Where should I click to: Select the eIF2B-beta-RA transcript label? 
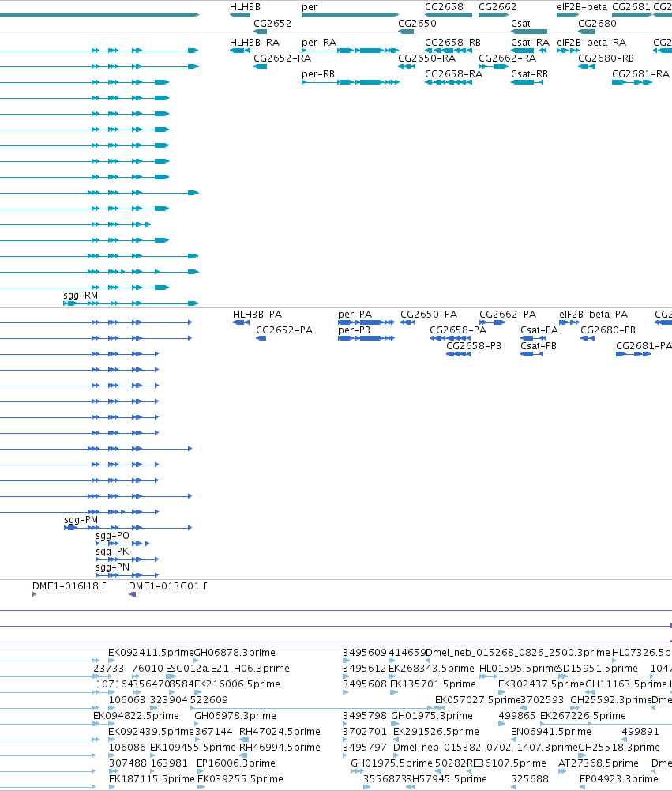(591, 43)
